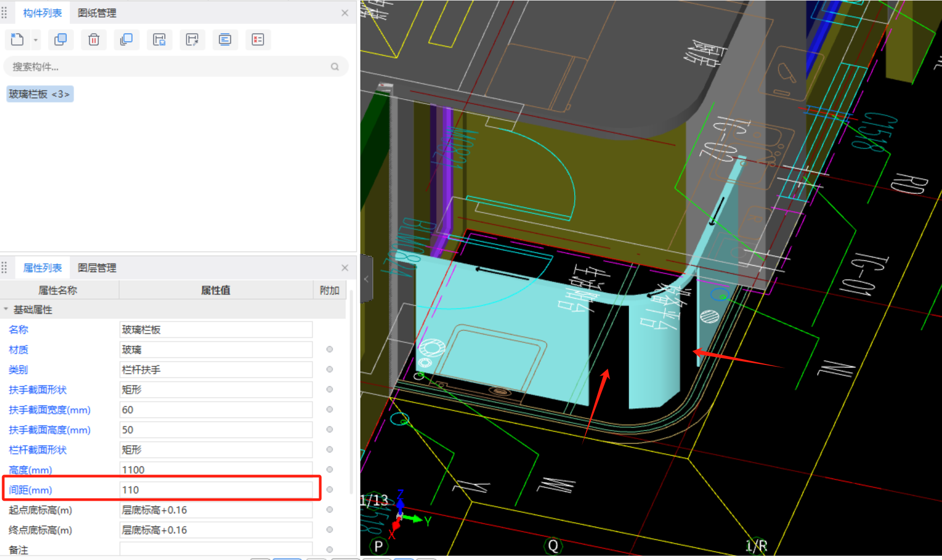The height and width of the screenshot is (560, 942).
Task: Toggle the 附加 circle for 间距
Action: [x=329, y=489]
